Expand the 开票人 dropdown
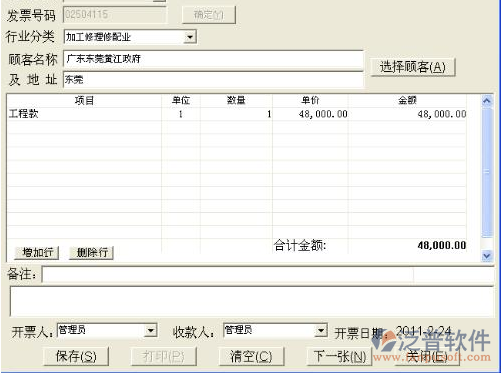 click(x=151, y=330)
